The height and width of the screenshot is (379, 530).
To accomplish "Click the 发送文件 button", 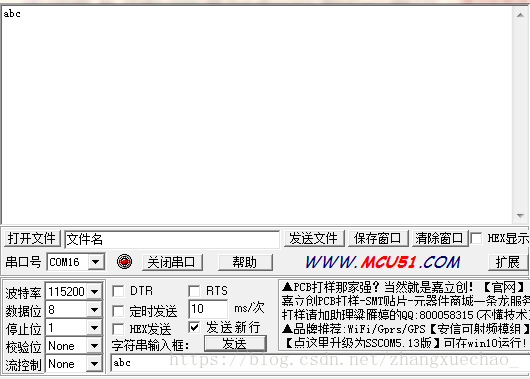I will 314,238.
